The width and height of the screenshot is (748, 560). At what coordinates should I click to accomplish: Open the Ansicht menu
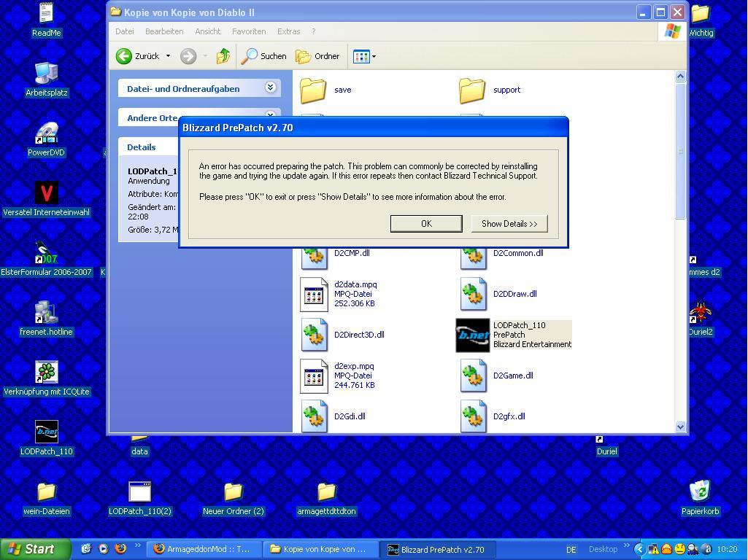coord(207,31)
